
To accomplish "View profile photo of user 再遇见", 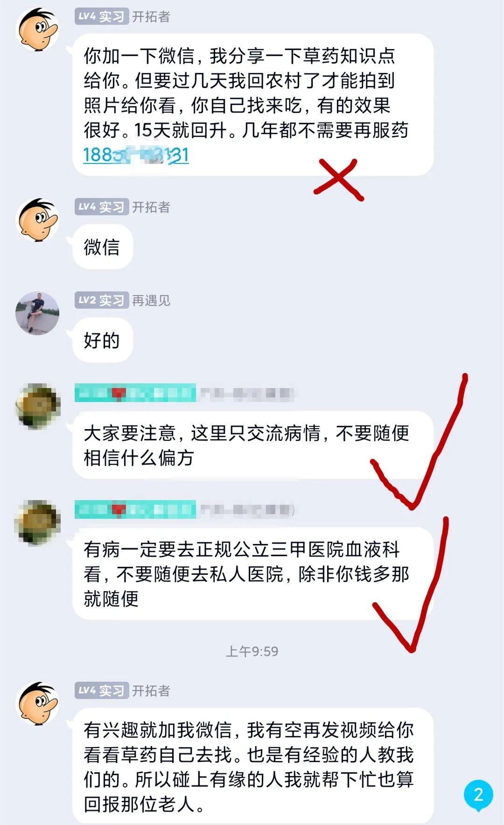I will [x=38, y=313].
